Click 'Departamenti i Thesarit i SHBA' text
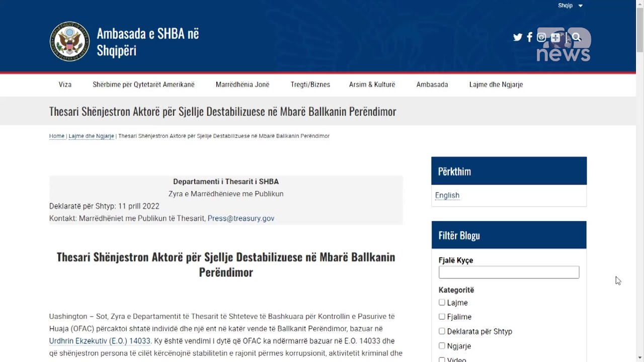Viewport: 644px width, 362px height. 226,182
